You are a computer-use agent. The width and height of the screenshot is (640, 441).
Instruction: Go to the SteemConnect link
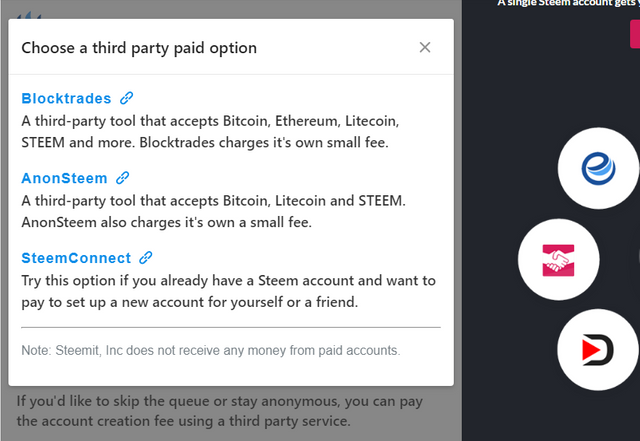tap(76, 258)
